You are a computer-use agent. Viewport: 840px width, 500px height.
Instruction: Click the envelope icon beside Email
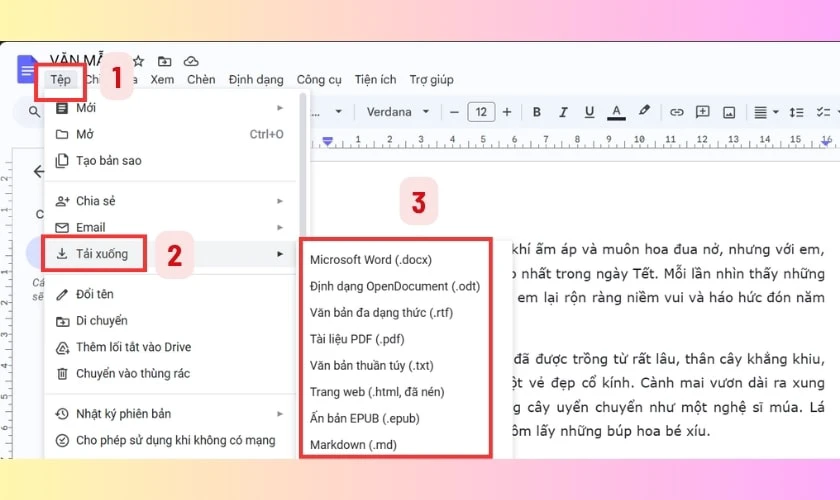(x=62, y=228)
